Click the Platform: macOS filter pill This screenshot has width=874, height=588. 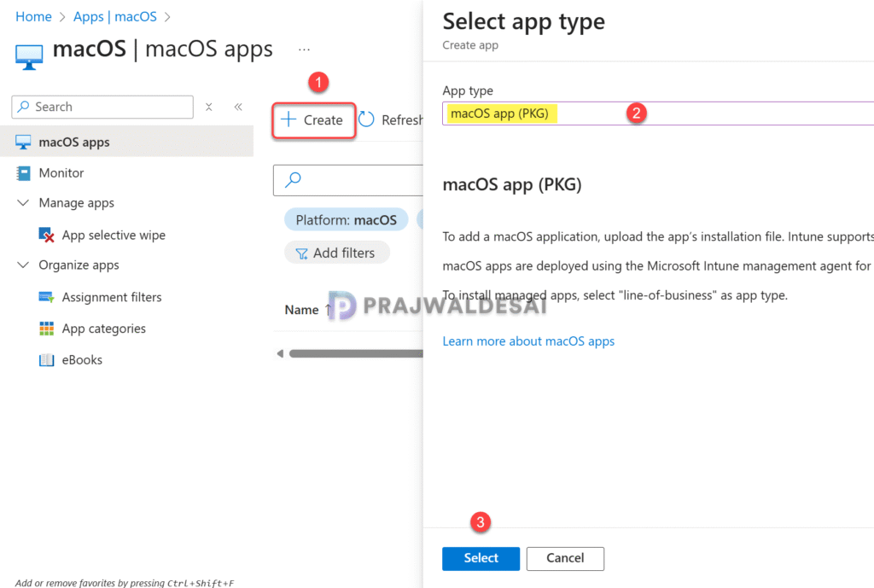[347, 219]
